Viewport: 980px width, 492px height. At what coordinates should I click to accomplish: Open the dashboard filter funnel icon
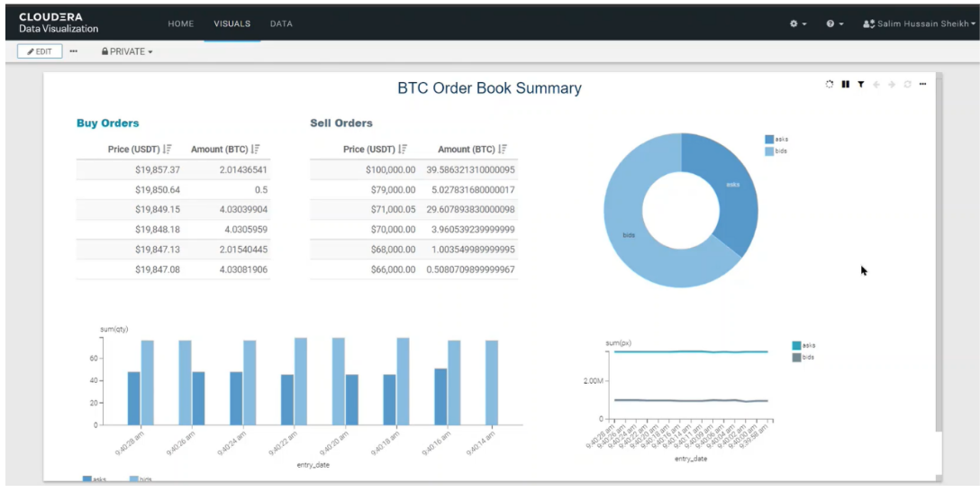tap(860, 85)
